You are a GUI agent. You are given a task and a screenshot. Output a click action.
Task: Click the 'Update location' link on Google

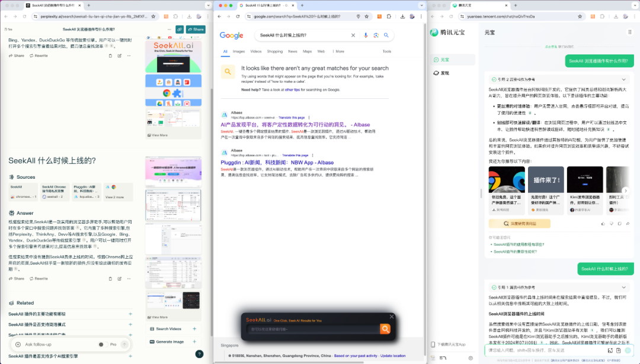click(393, 356)
